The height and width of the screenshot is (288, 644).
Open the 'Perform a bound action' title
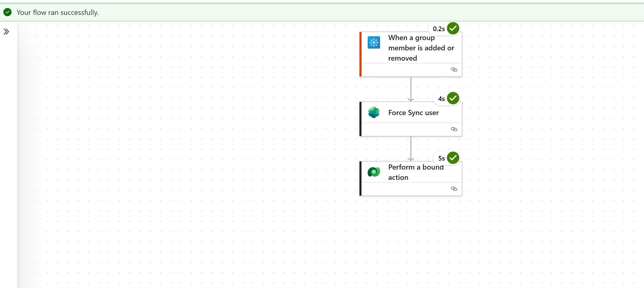tap(416, 172)
